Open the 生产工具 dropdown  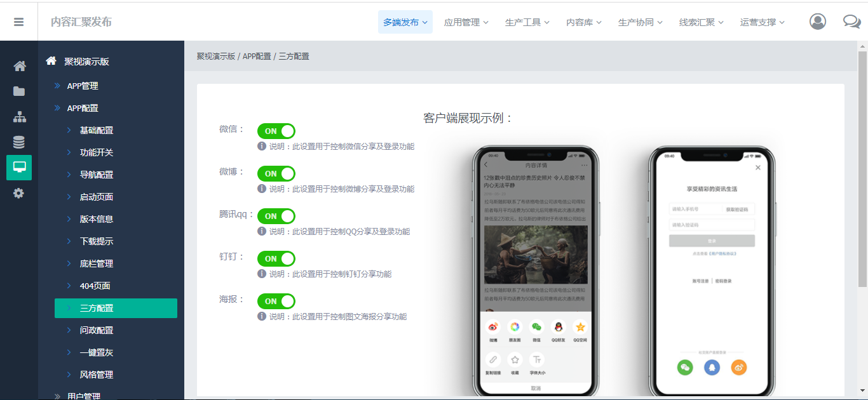(527, 22)
